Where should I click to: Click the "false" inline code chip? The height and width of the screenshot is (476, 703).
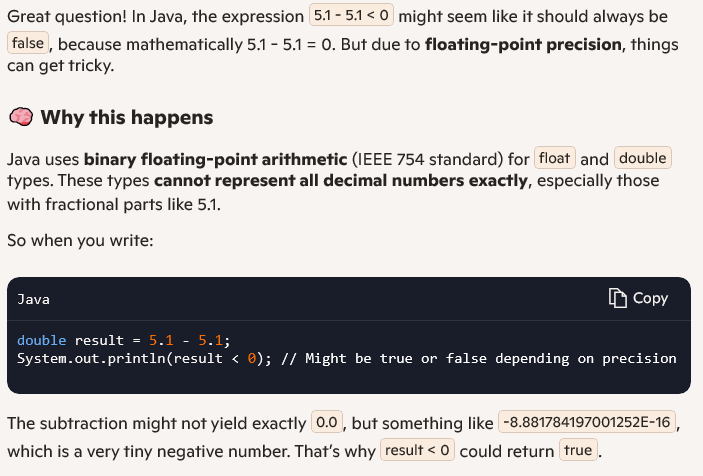pyautogui.click(x=28, y=44)
